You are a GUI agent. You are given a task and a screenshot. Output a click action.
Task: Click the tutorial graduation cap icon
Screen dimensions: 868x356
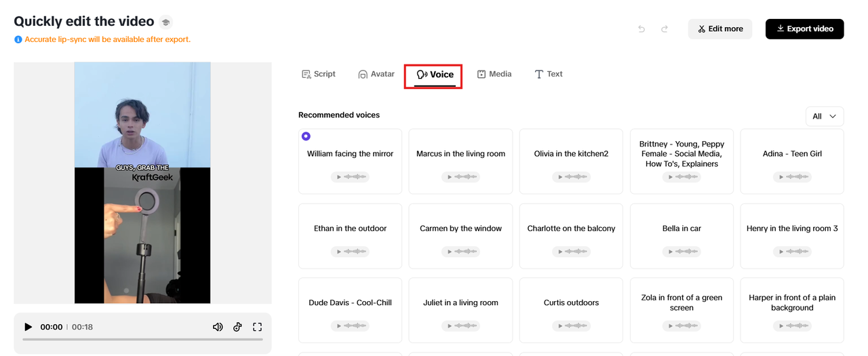165,22
